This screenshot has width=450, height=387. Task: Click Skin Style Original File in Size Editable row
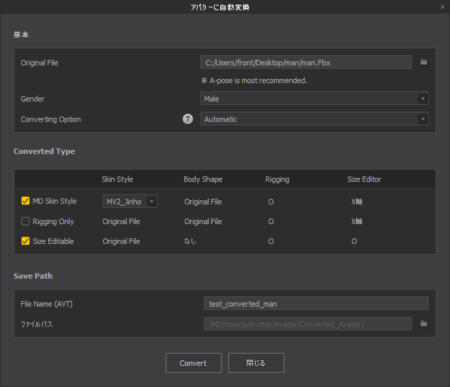click(x=121, y=241)
